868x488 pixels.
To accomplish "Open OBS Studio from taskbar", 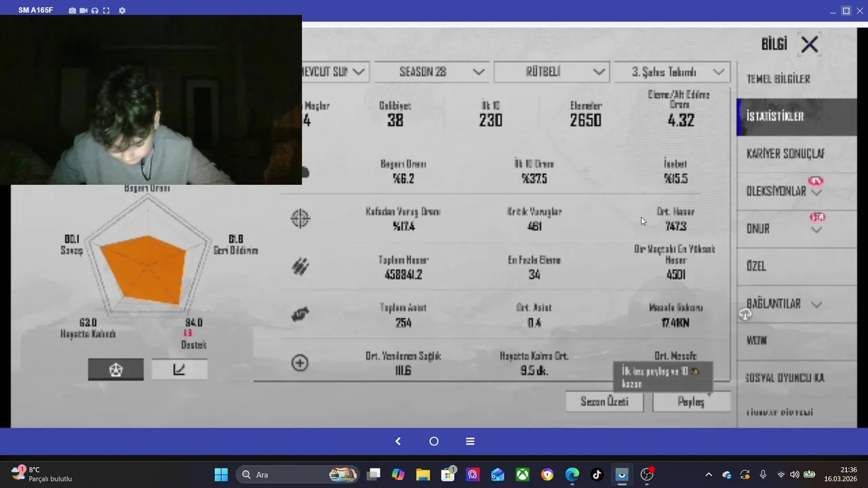I will point(647,474).
